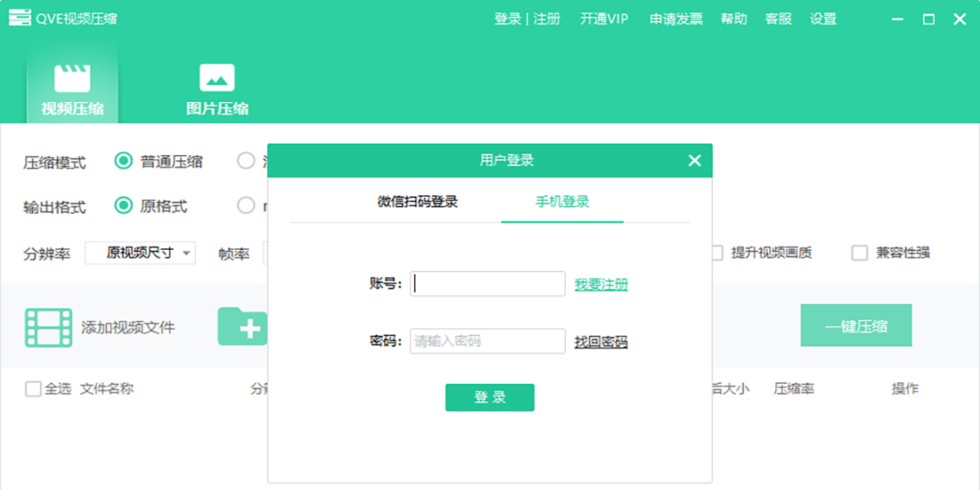
Task: Close the 用户登录 dialog with X
Action: point(694,161)
